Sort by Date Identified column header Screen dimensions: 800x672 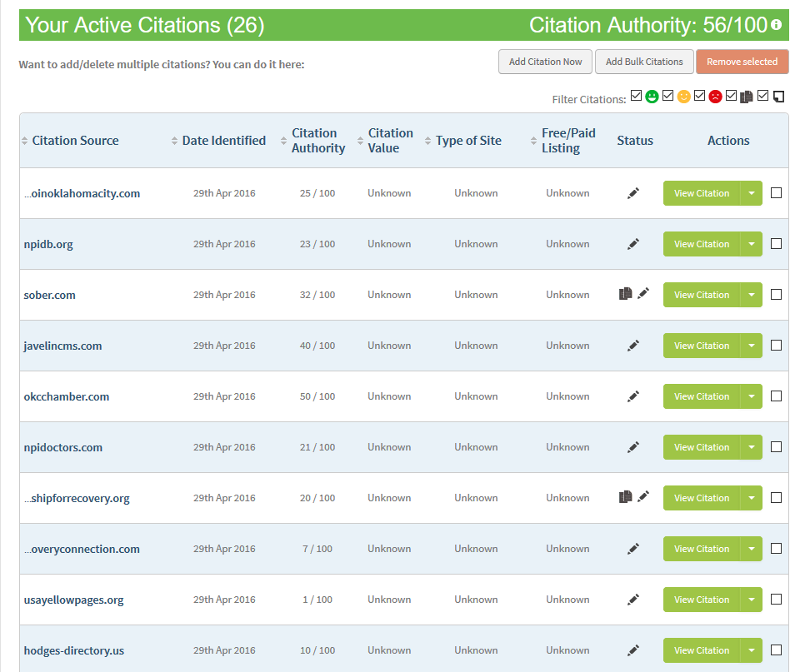219,141
